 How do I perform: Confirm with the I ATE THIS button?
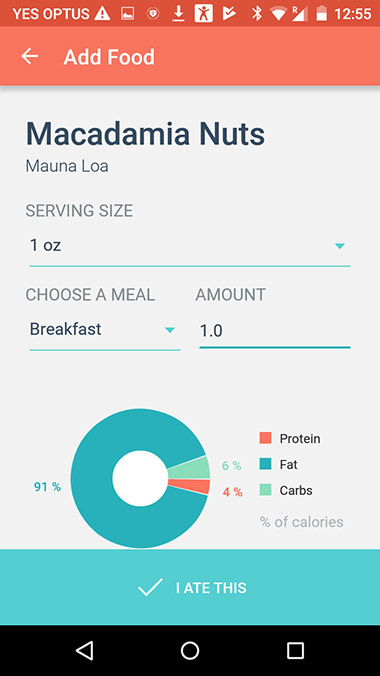point(190,587)
